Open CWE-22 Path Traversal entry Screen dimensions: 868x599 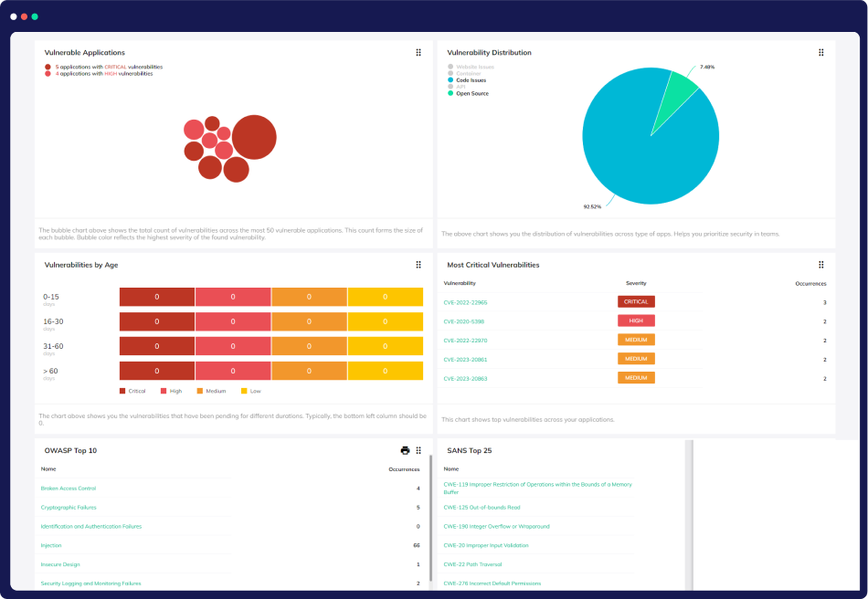click(x=472, y=564)
